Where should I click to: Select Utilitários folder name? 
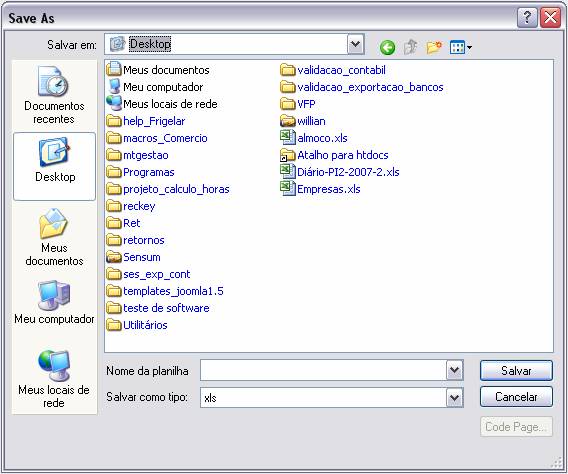pyautogui.click(x=145, y=325)
